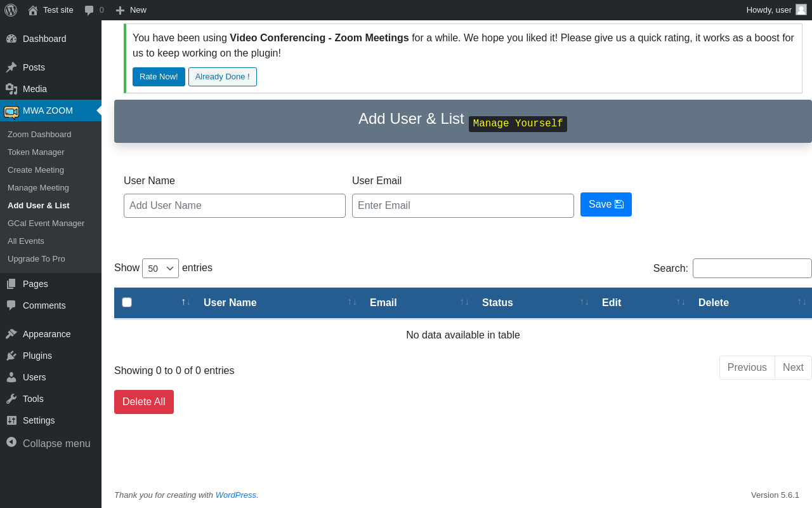Screen dimensions: 812x508
Task: Focus the Enter Email field
Action: (x=463, y=206)
